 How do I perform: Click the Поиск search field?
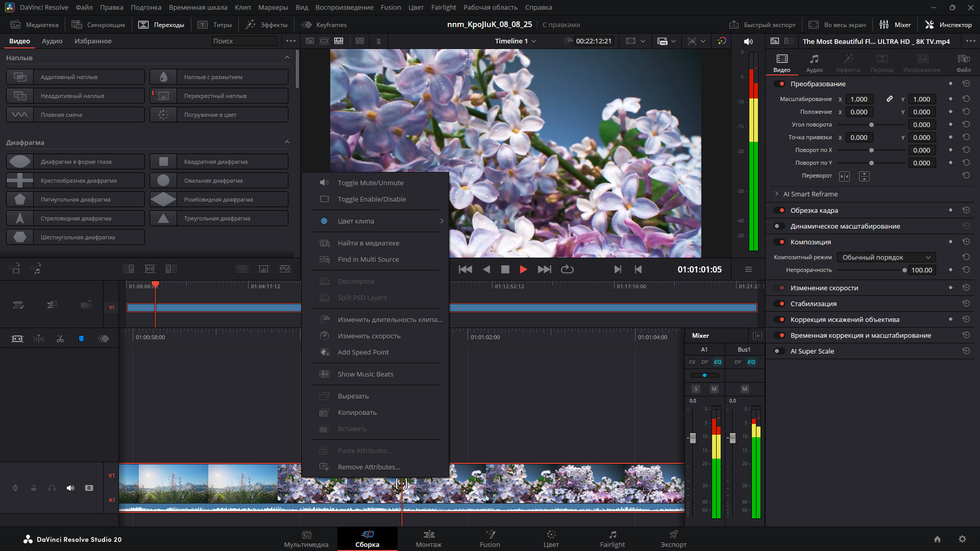click(x=244, y=41)
